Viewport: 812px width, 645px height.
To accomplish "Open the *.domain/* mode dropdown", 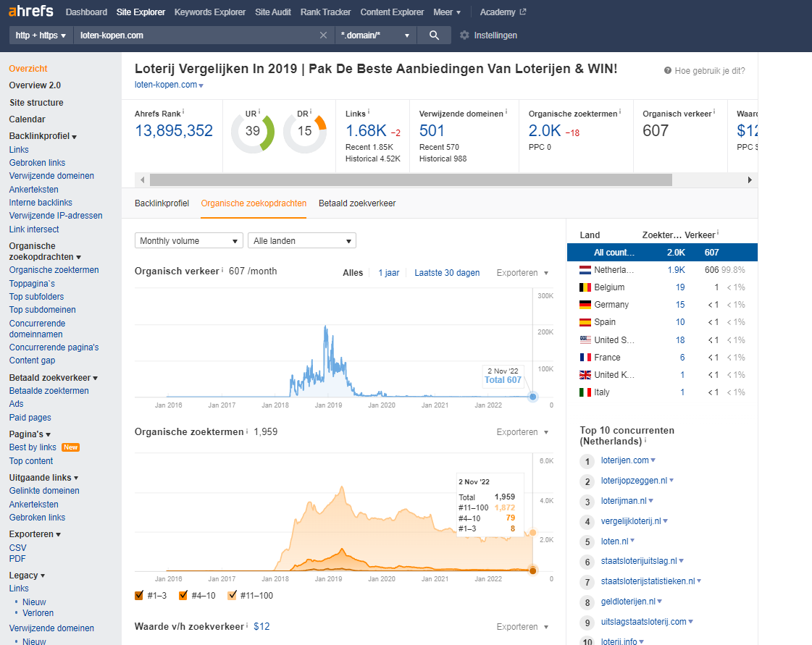I will (x=375, y=35).
